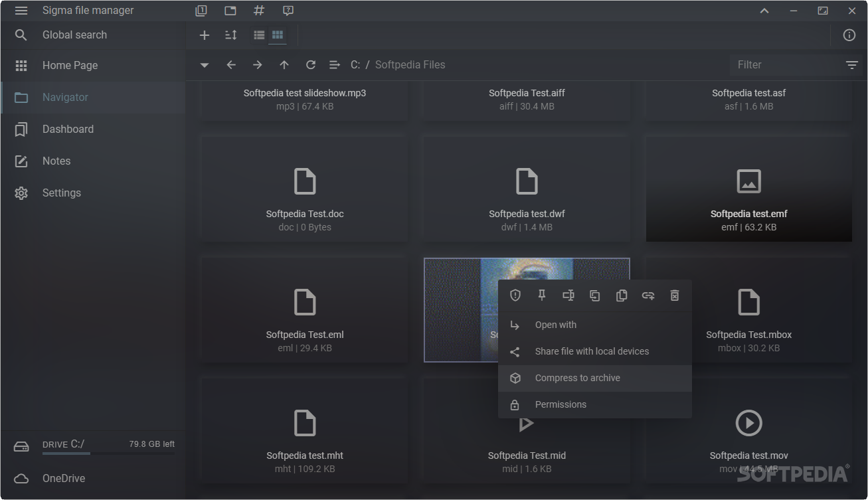
Task: Select Softpedia test.mov video card
Action: 748,431
